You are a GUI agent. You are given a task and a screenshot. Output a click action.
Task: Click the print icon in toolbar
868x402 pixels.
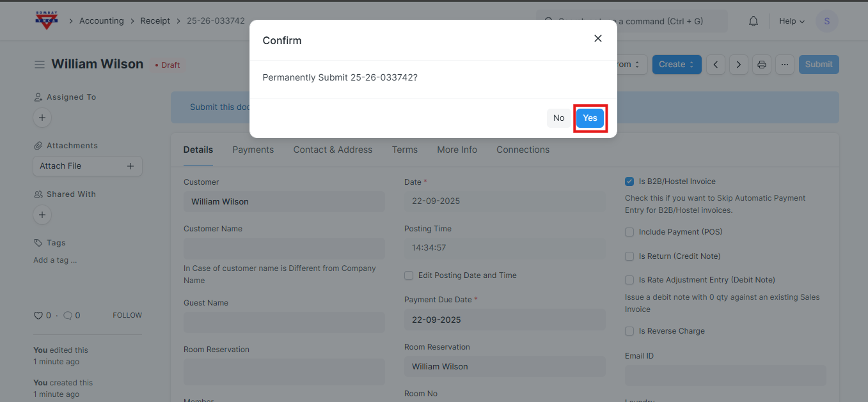(761, 65)
